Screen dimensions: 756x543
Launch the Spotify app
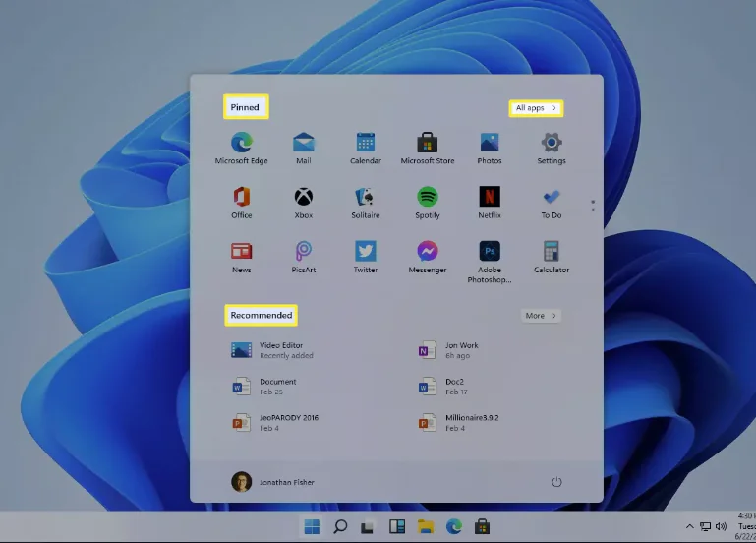pos(427,198)
